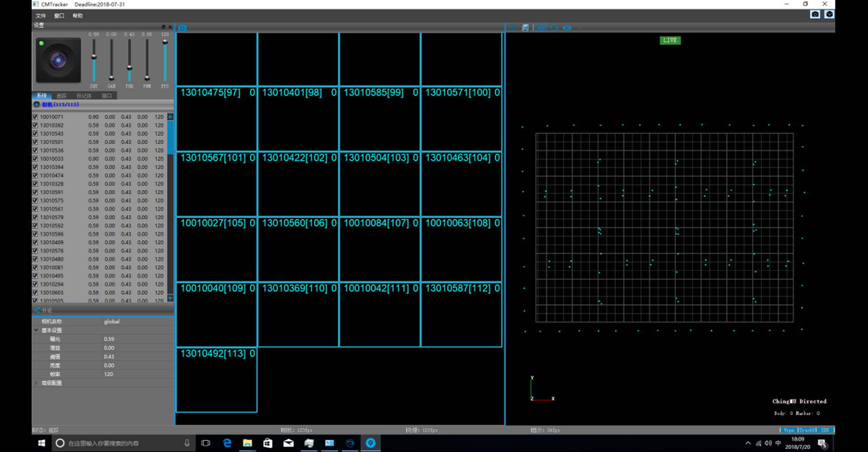Click the large camera lens preview image

pyautogui.click(x=58, y=60)
